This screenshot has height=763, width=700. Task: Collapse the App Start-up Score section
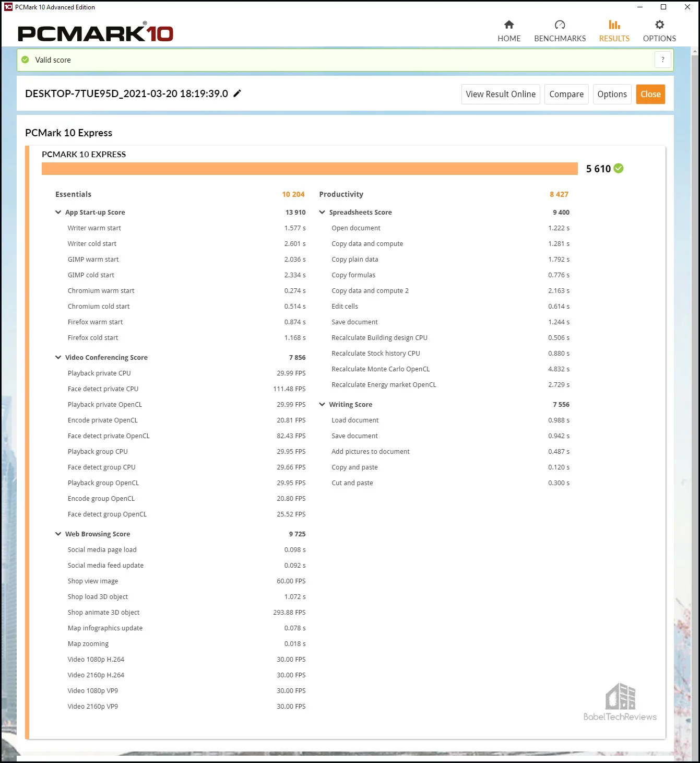[58, 212]
